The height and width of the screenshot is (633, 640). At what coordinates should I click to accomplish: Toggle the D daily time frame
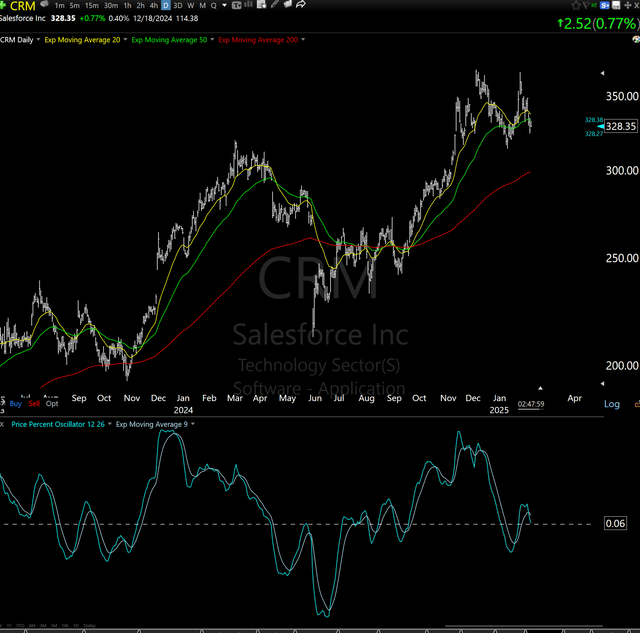166,5
